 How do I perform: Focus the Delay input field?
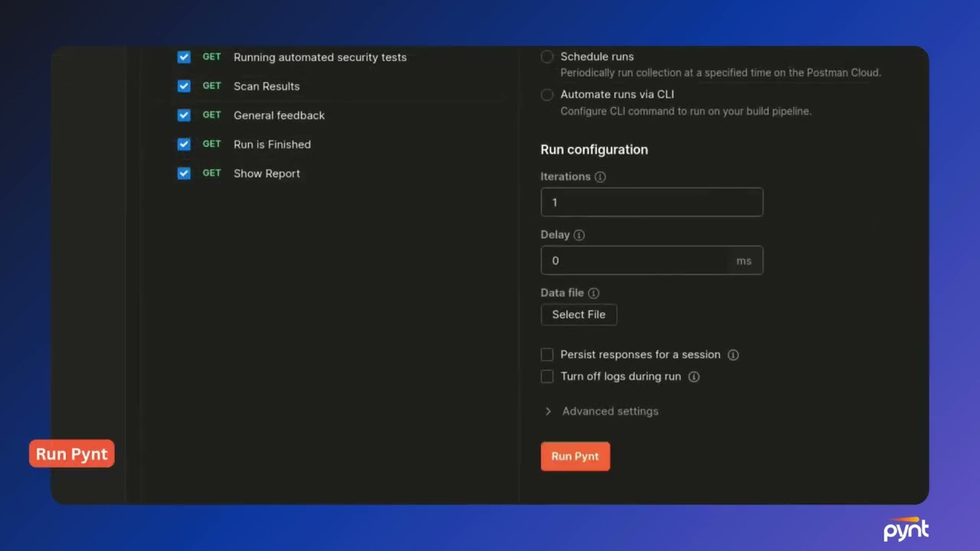click(x=652, y=260)
